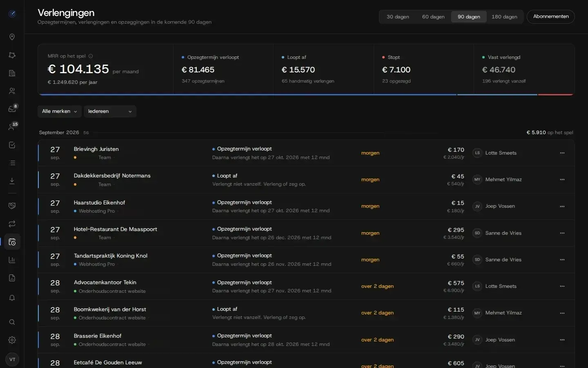Open the inbox icon with badge 8
Image resolution: width=588 pixels, height=368 pixels.
click(12, 109)
